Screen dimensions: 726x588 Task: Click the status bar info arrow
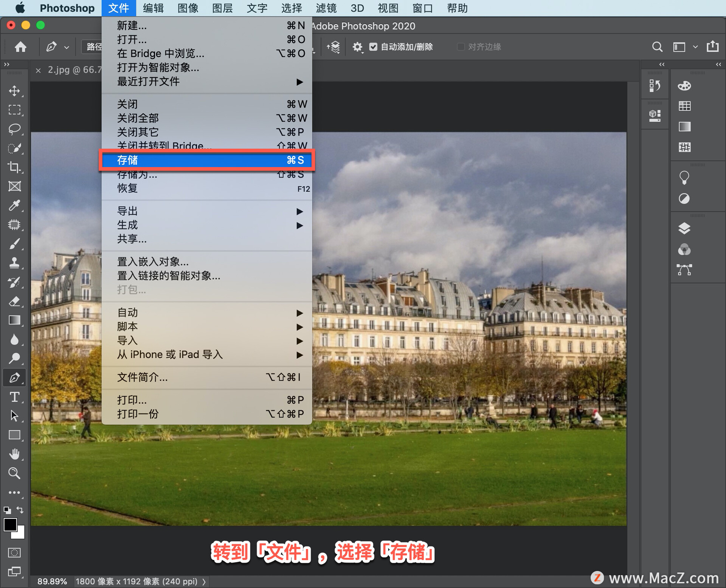[x=204, y=582]
